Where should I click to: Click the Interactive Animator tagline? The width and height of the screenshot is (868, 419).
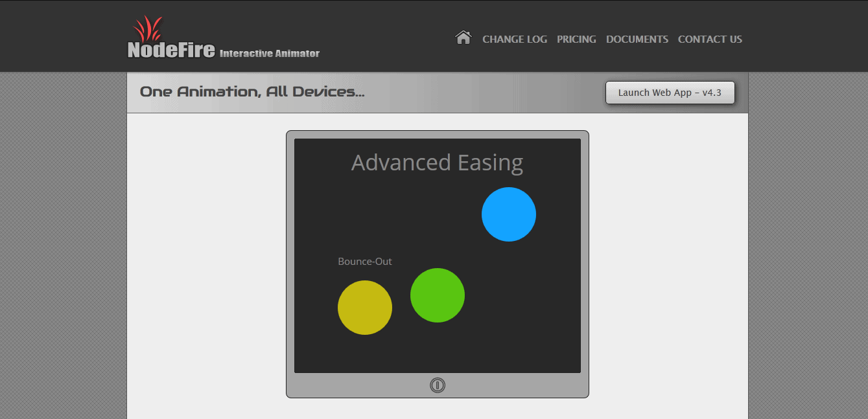270,53
